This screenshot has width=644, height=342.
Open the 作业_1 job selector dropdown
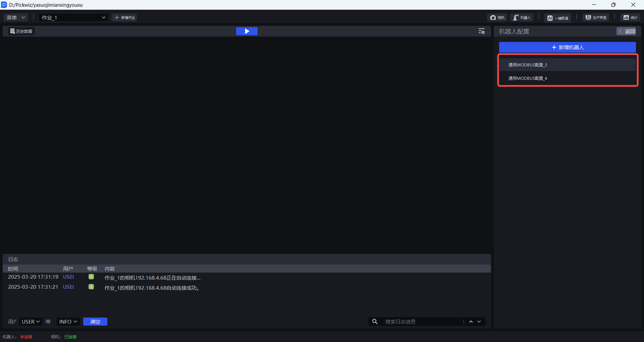pyautogui.click(x=74, y=18)
